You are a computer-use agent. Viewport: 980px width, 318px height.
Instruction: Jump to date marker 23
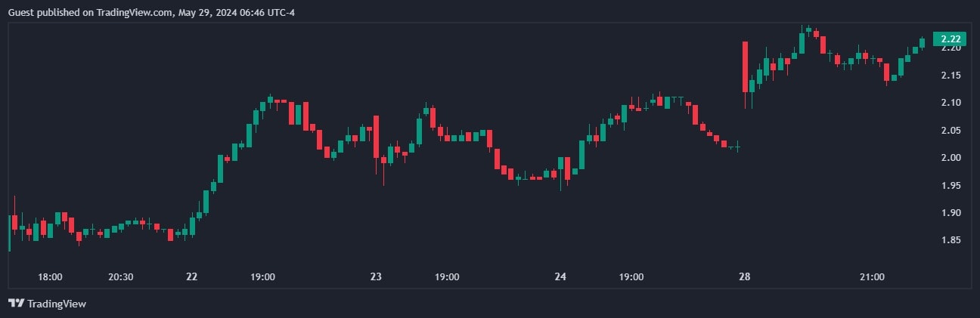376,277
